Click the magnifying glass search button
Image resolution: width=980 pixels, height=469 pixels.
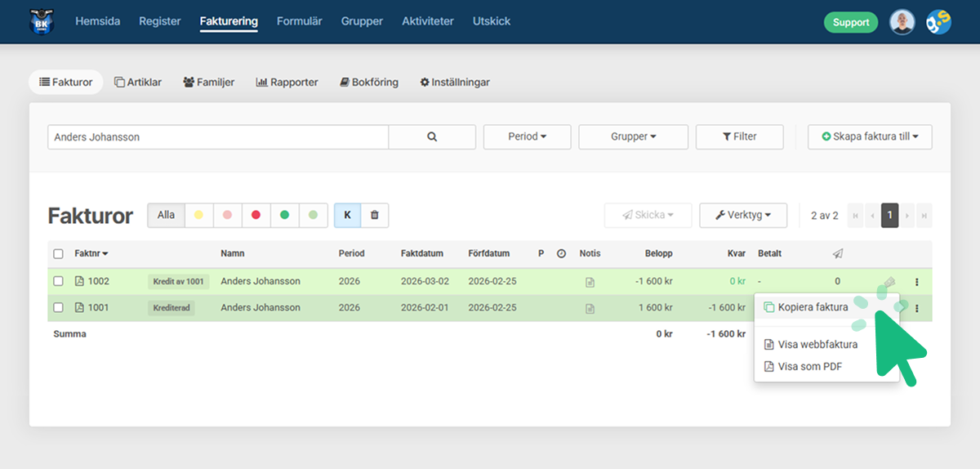(432, 137)
